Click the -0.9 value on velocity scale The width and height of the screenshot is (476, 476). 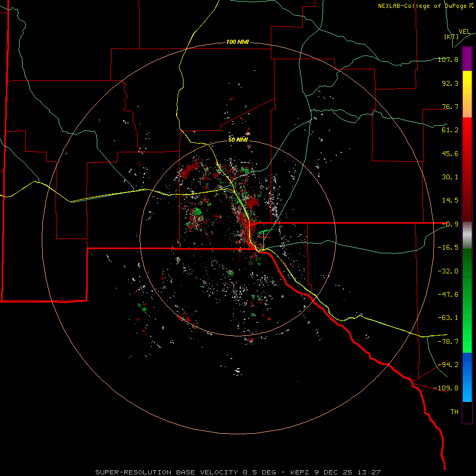click(x=450, y=224)
